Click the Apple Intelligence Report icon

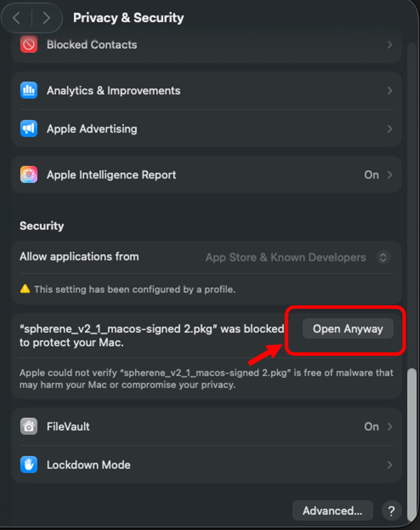[x=29, y=175]
